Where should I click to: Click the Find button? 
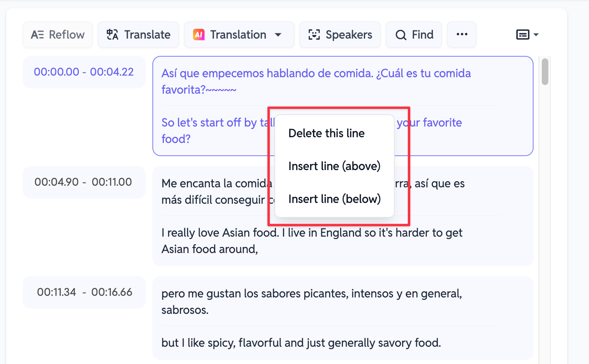pyautogui.click(x=414, y=35)
